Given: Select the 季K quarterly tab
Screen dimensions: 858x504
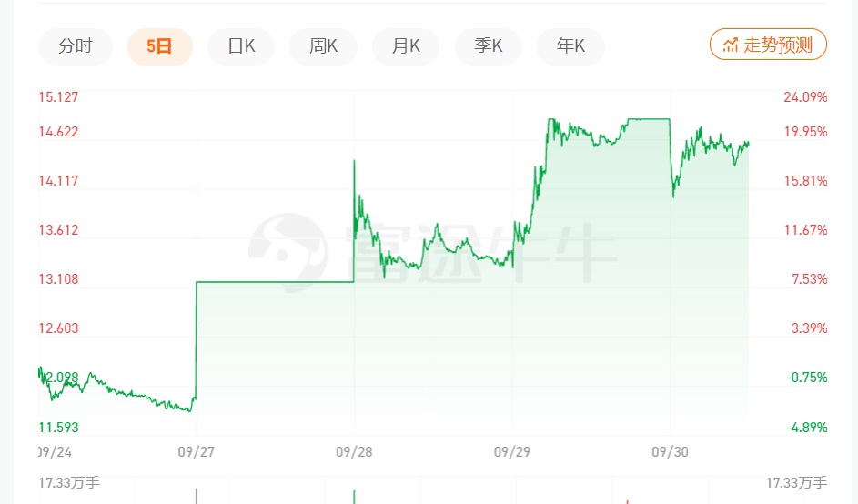Looking at the screenshot, I should click(489, 46).
